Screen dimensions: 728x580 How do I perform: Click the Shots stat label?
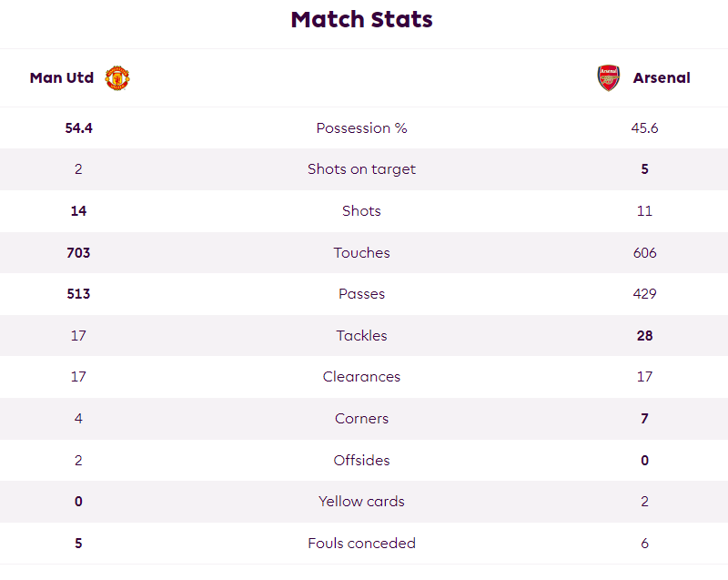(x=361, y=211)
